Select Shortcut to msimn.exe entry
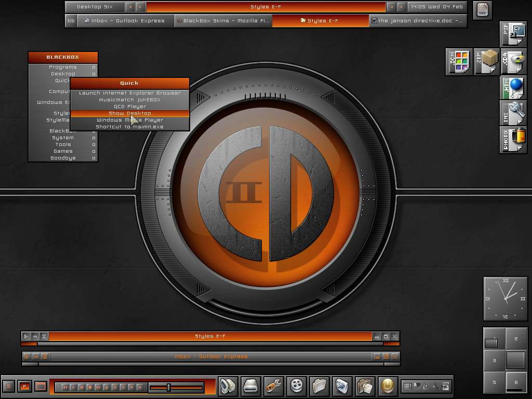Image resolution: width=532 pixels, height=399 pixels. click(x=129, y=127)
